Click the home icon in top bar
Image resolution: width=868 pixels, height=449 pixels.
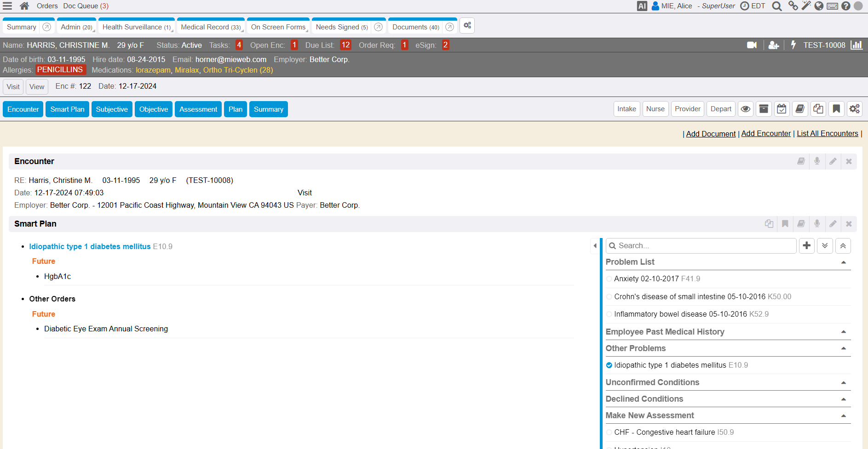(24, 6)
